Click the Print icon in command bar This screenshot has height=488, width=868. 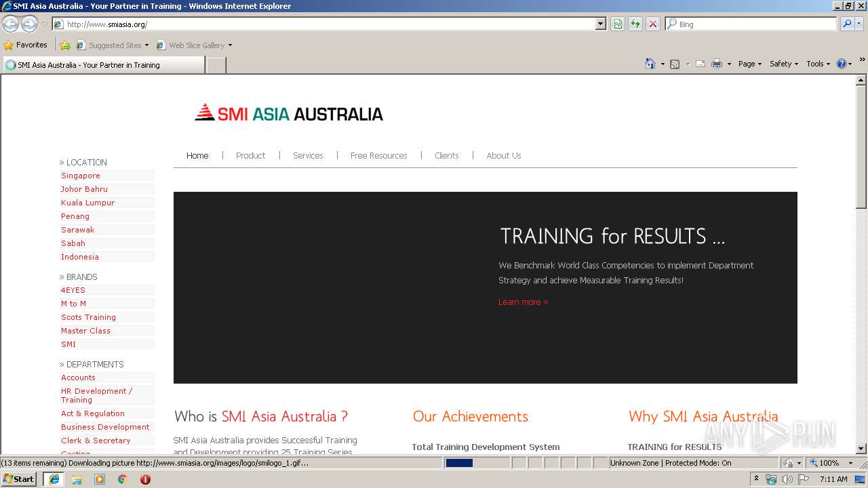717,64
